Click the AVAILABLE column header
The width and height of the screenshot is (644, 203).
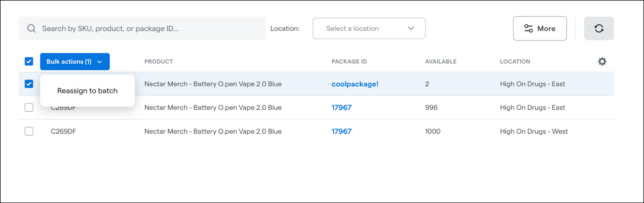[x=441, y=61]
